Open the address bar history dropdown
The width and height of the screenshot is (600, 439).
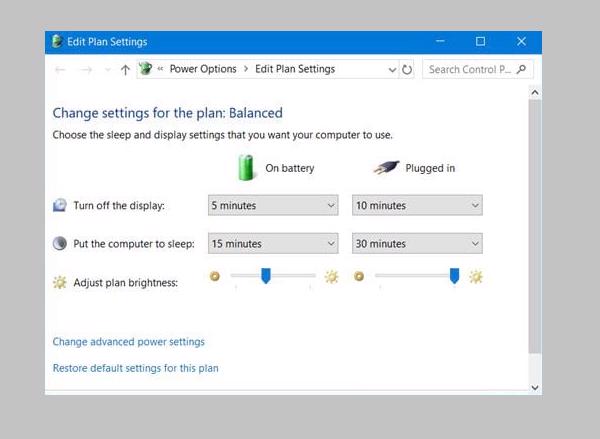pos(391,70)
